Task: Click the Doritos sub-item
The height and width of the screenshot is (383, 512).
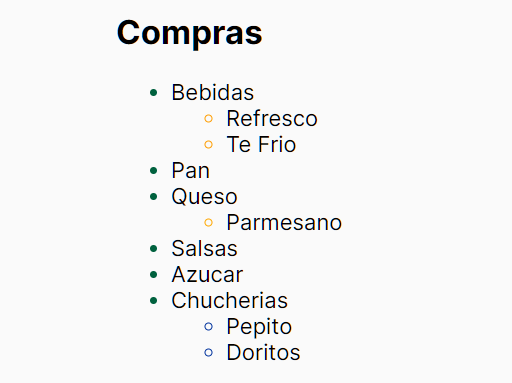Action: point(263,352)
